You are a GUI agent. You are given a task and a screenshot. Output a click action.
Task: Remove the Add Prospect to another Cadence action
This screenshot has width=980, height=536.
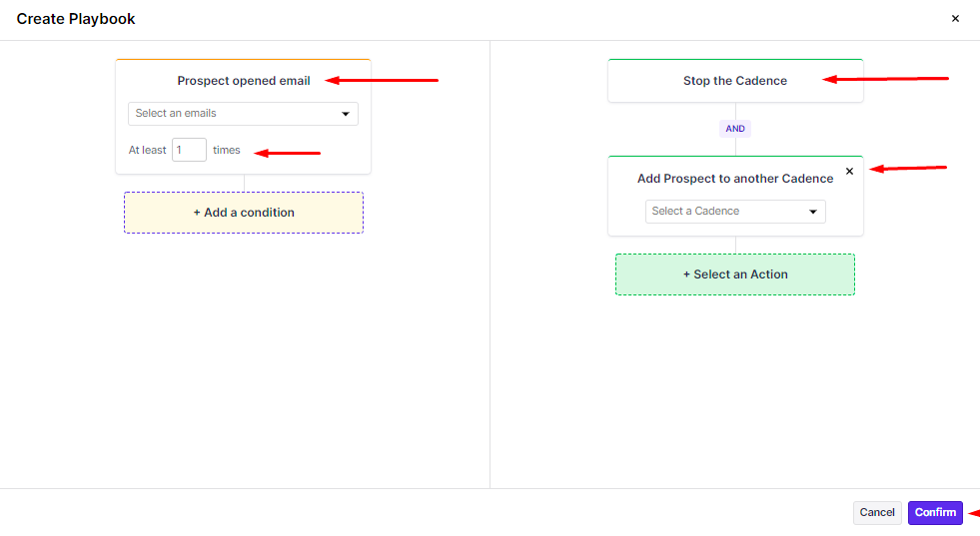849,171
